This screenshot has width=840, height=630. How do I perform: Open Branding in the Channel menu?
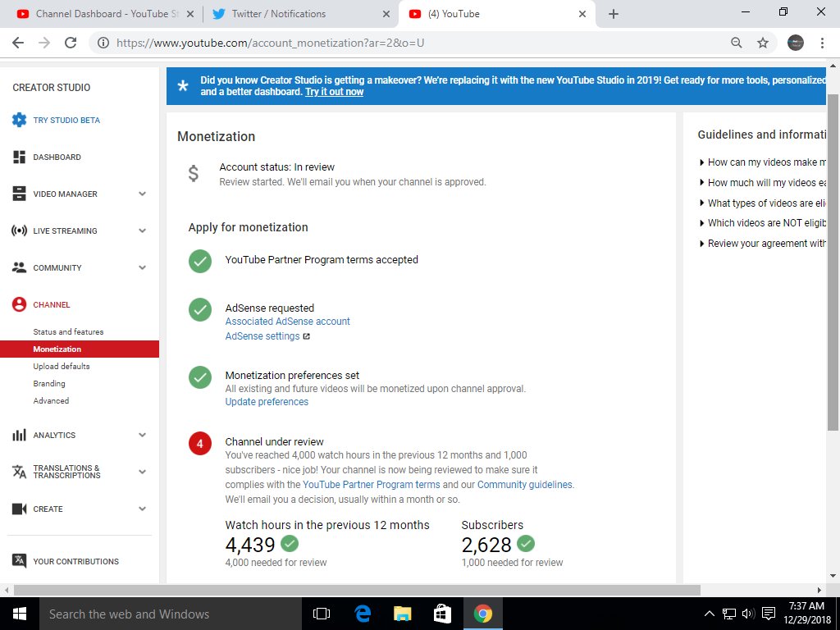click(49, 384)
